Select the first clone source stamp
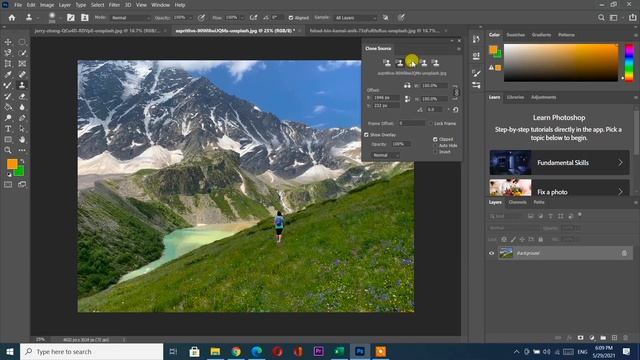 point(387,63)
